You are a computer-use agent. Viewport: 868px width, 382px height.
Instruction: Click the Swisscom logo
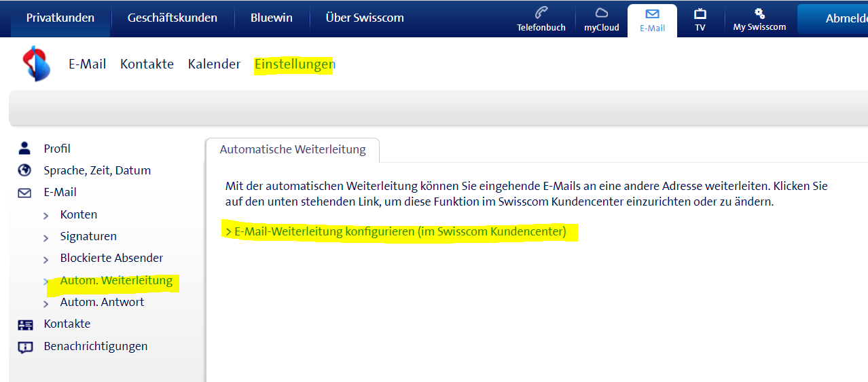click(x=37, y=63)
